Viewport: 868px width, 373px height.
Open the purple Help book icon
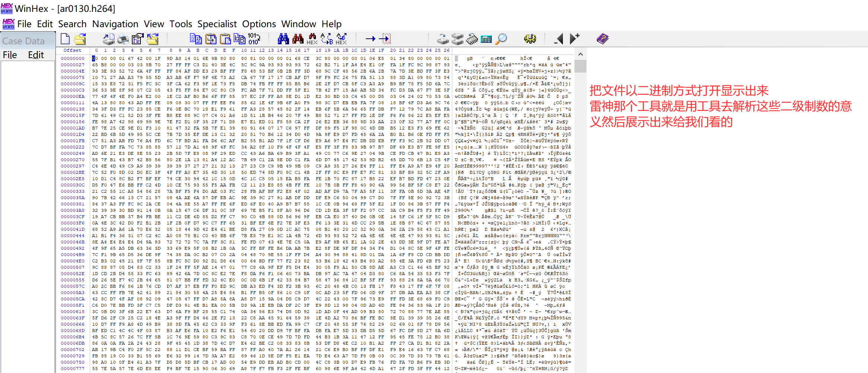coord(602,39)
